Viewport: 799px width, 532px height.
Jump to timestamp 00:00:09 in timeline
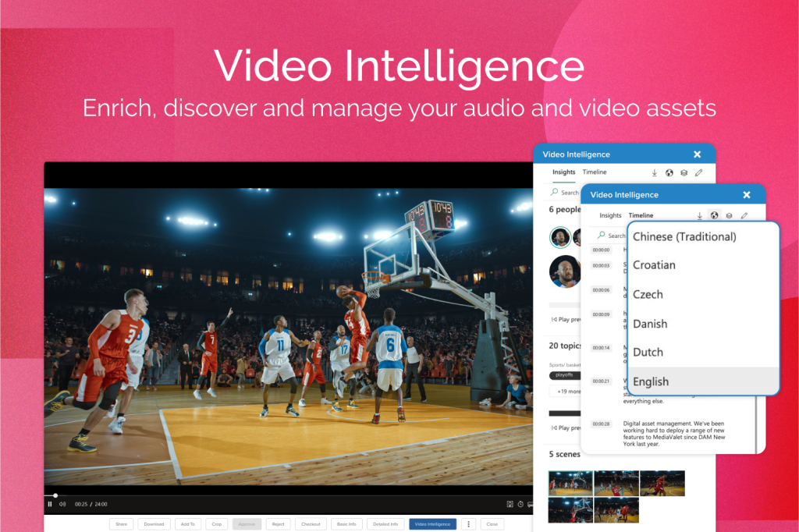pos(602,314)
